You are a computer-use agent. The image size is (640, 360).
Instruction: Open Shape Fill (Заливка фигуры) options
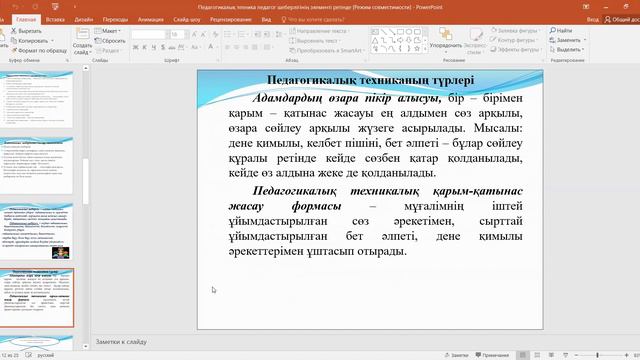pos(516,31)
